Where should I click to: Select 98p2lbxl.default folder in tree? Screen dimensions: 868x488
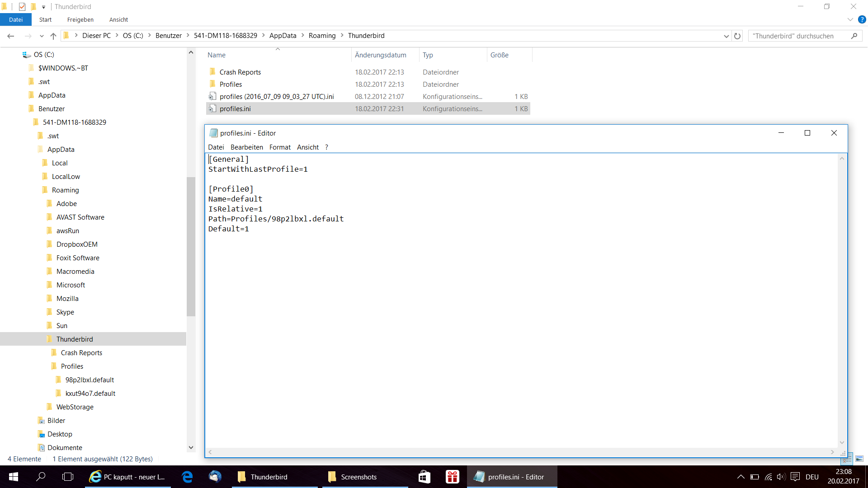90,380
